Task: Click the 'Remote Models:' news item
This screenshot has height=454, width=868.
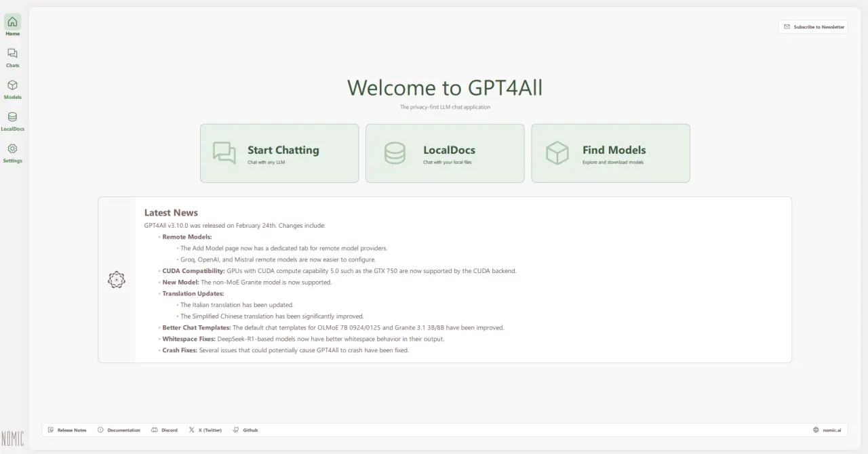Action: point(187,237)
